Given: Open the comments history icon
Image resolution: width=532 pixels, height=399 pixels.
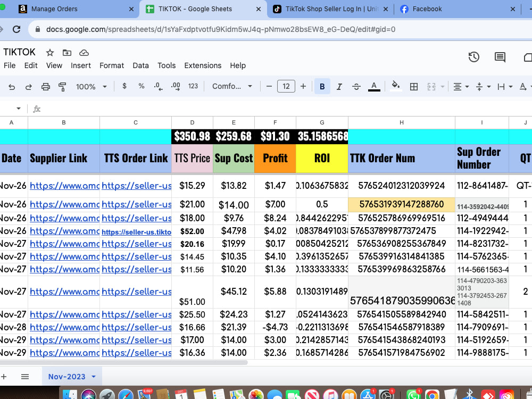Looking at the screenshot, I should pos(500,57).
